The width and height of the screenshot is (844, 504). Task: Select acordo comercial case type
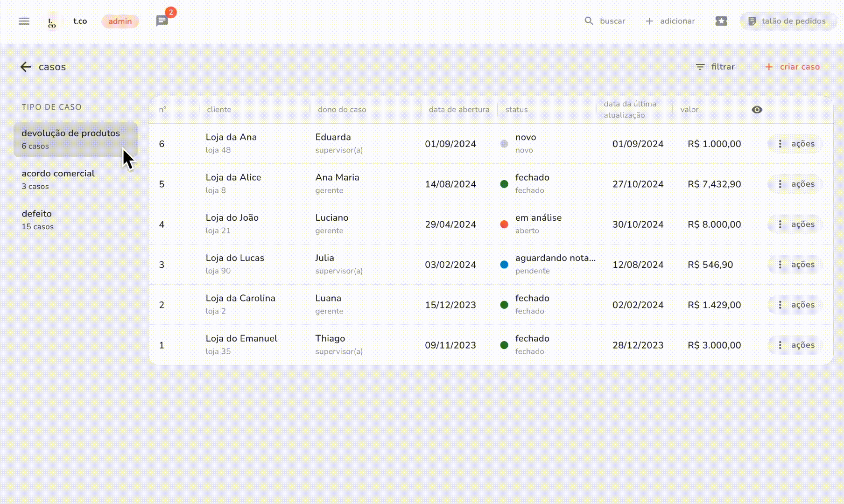tap(58, 179)
